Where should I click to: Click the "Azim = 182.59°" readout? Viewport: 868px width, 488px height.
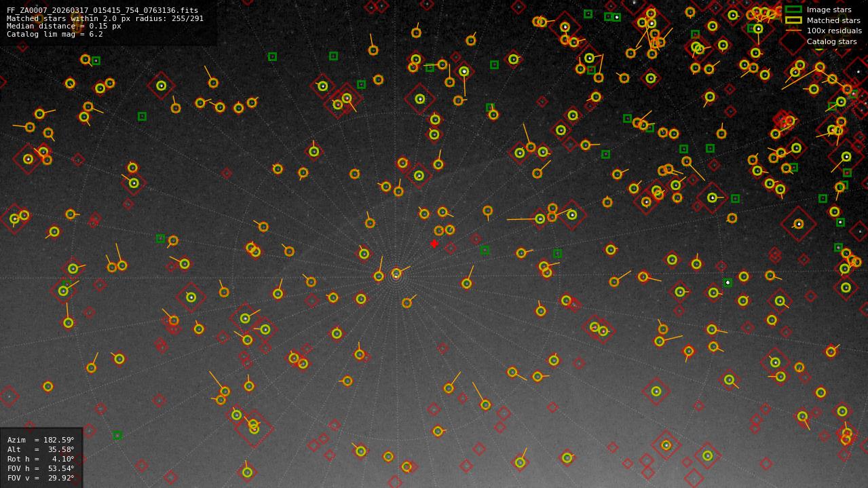click(x=41, y=440)
